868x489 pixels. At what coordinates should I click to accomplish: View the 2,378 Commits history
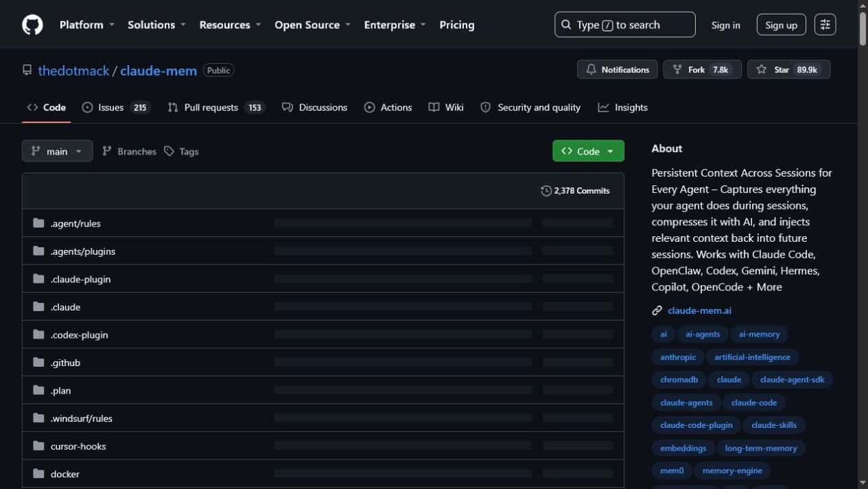575,191
